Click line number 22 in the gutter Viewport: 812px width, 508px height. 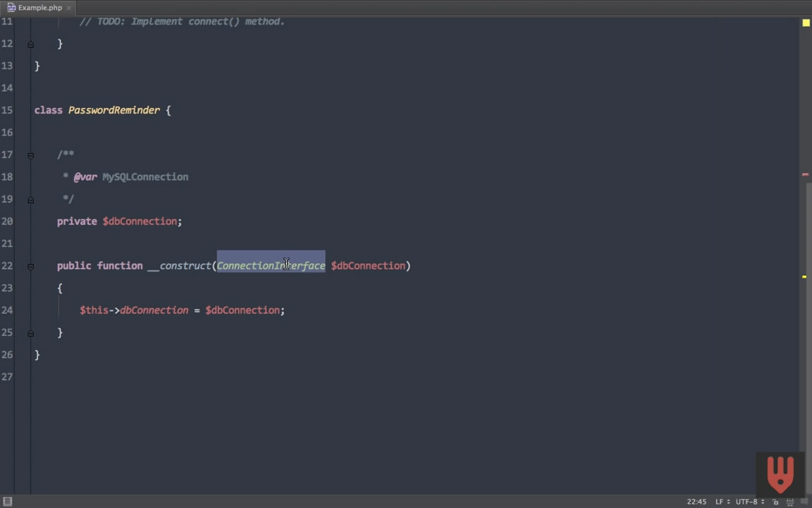(x=7, y=265)
